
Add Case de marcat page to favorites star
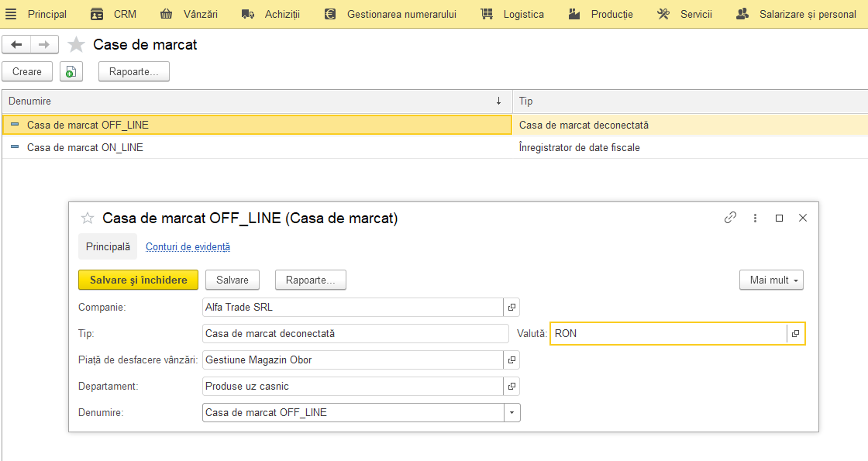[x=76, y=44]
